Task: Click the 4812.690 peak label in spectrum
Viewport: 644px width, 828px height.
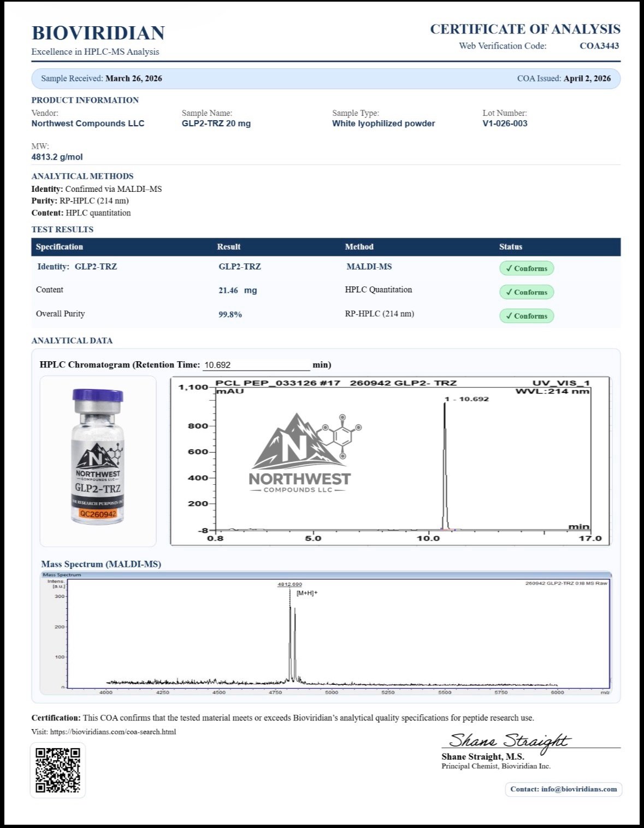Action: coord(289,584)
